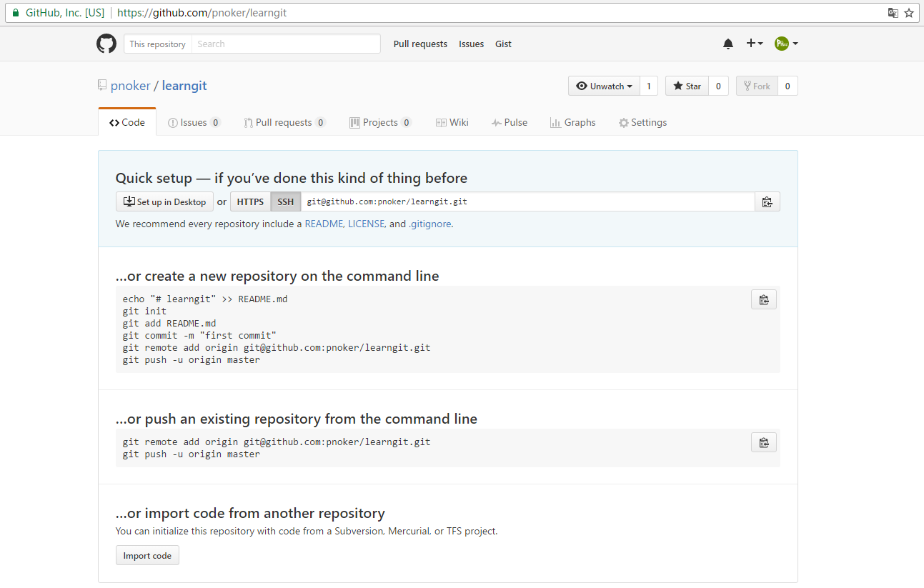Open the LICENSE link

(367, 224)
